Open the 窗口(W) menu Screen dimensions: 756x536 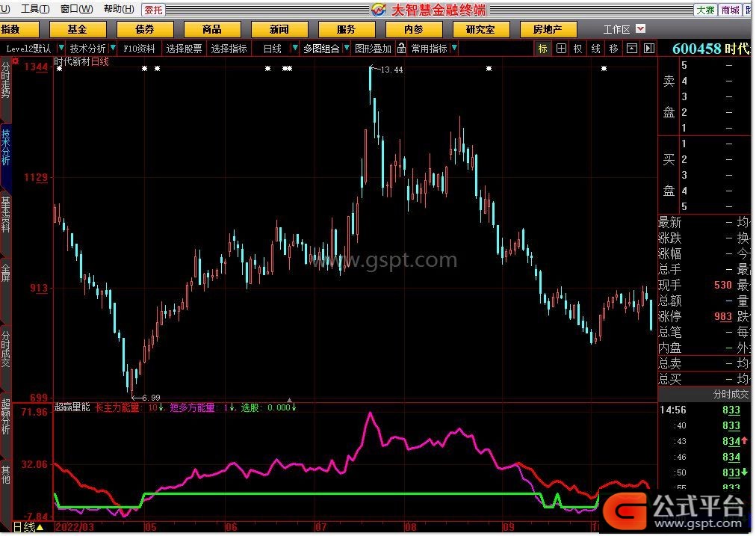[77, 9]
